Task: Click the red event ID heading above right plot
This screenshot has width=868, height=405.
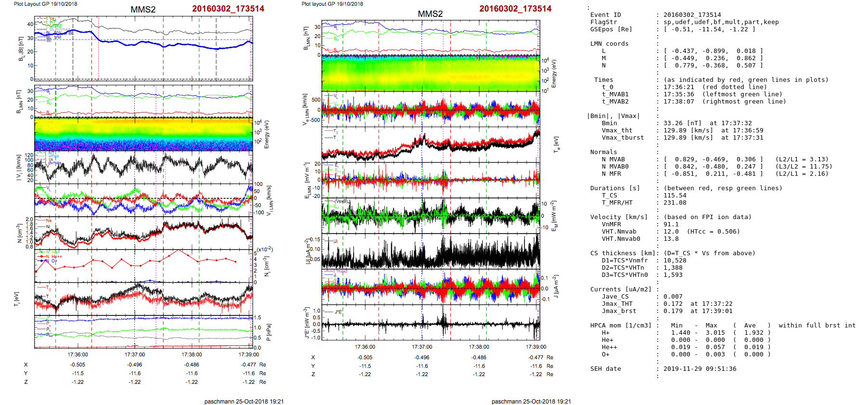Action: pyautogui.click(x=515, y=9)
